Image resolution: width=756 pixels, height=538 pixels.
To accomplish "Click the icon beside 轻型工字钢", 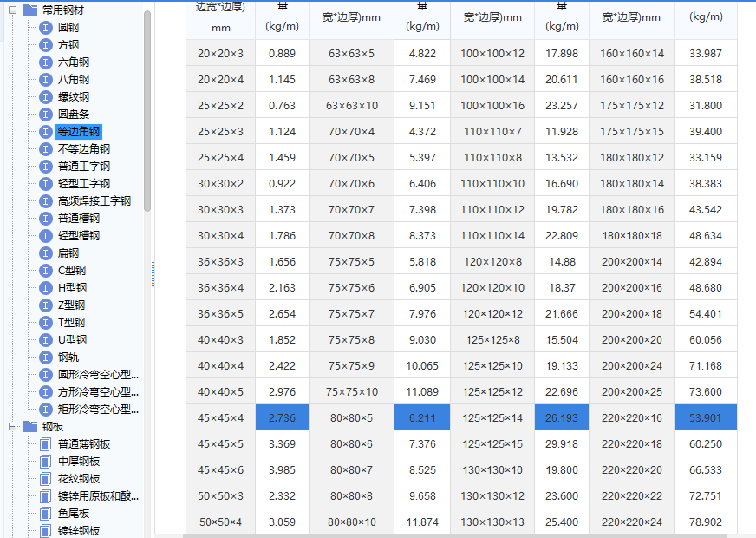I will coord(45,184).
